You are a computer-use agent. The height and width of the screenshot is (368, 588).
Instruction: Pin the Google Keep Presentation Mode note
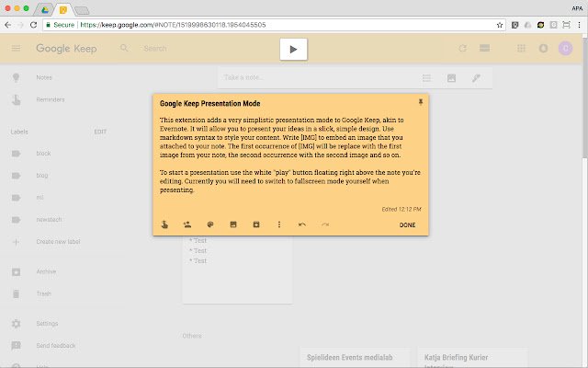[421, 102]
